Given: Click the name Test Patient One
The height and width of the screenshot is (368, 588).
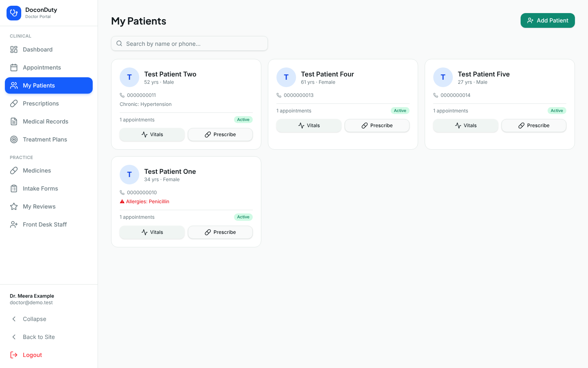Looking at the screenshot, I should [x=170, y=171].
